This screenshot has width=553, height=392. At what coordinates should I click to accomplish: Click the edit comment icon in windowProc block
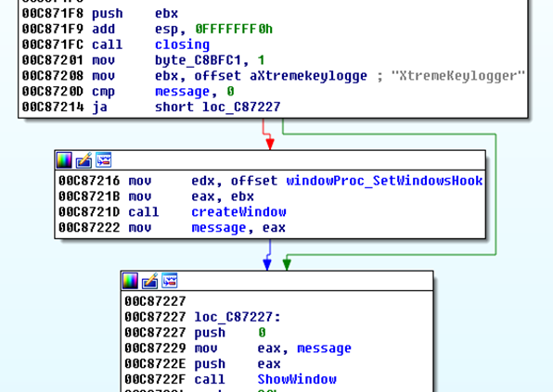84,160
